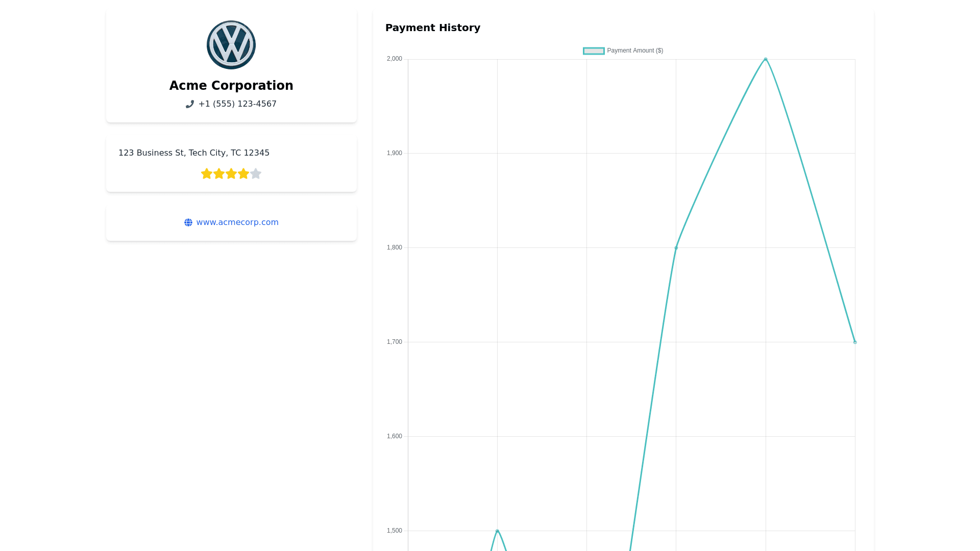Click the 1,600 y-axis label

[395, 436]
